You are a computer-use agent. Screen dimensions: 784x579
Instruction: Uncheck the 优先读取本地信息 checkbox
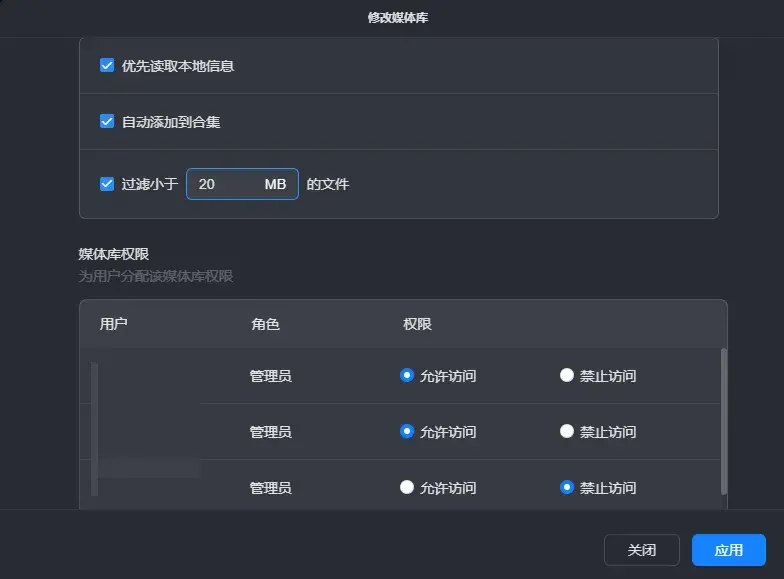[x=107, y=66]
